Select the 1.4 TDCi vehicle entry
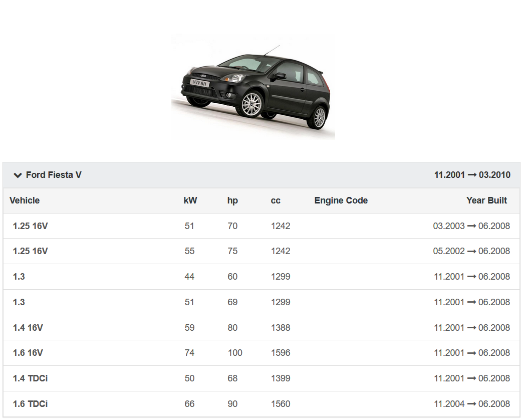 (x=31, y=378)
